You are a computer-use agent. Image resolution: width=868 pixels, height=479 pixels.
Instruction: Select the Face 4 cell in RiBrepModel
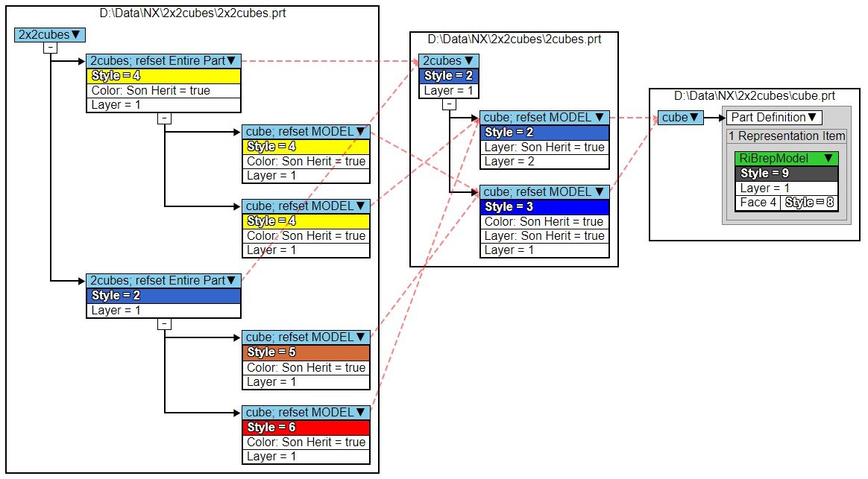tap(758, 203)
